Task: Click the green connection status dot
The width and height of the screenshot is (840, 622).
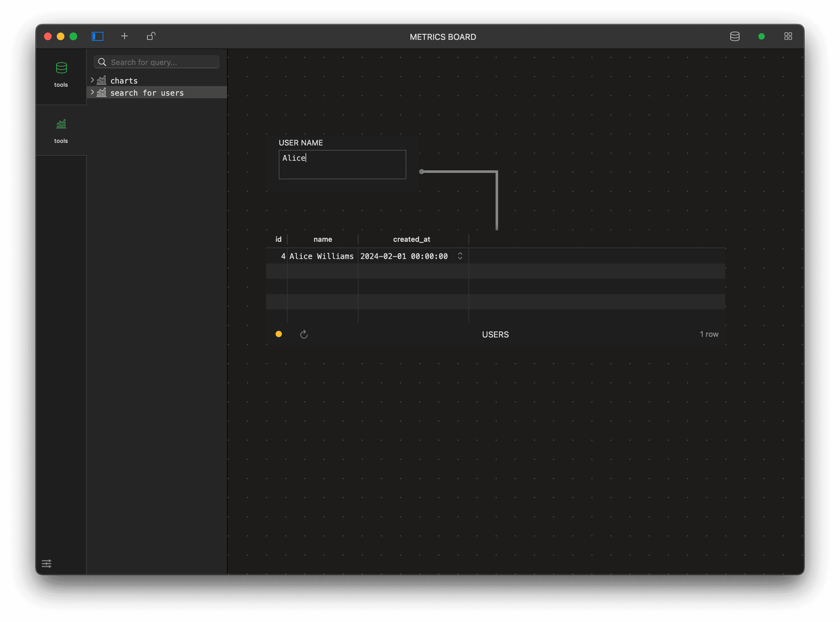Action: click(x=761, y=36)
